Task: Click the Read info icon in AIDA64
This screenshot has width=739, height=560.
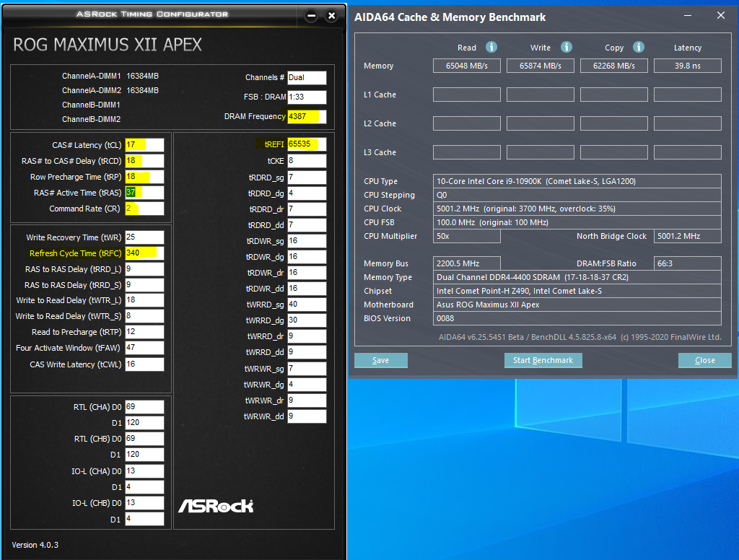Action: point(491,47)
